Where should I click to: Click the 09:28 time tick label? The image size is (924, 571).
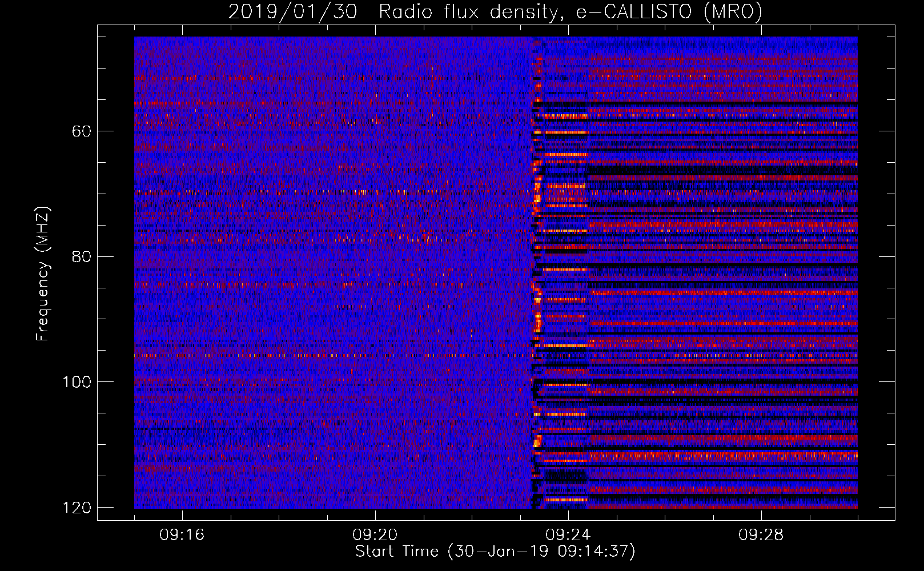[761, 535]
